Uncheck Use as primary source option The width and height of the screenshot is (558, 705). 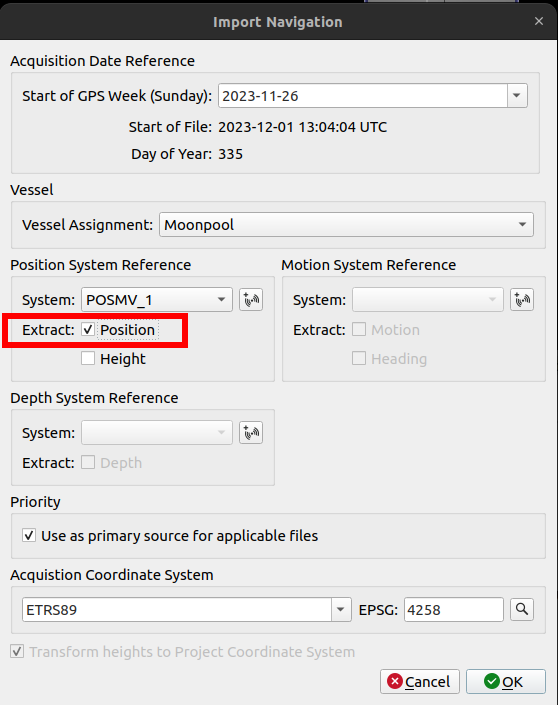tap(29, 535)
